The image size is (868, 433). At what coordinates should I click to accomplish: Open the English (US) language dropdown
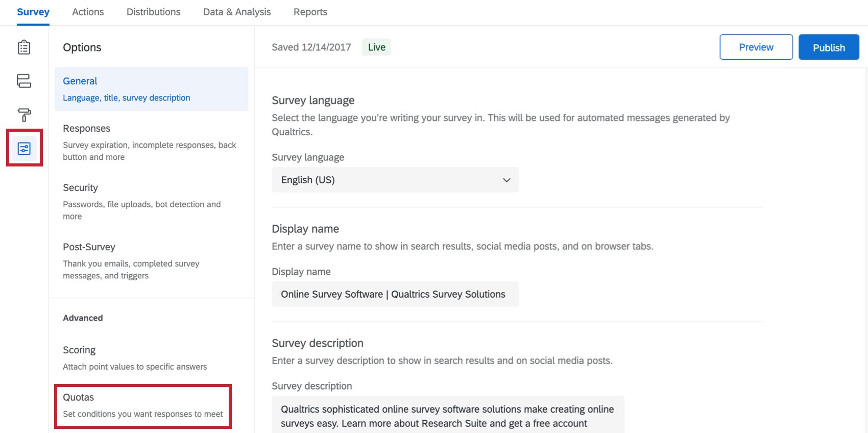tap(395, 180)
